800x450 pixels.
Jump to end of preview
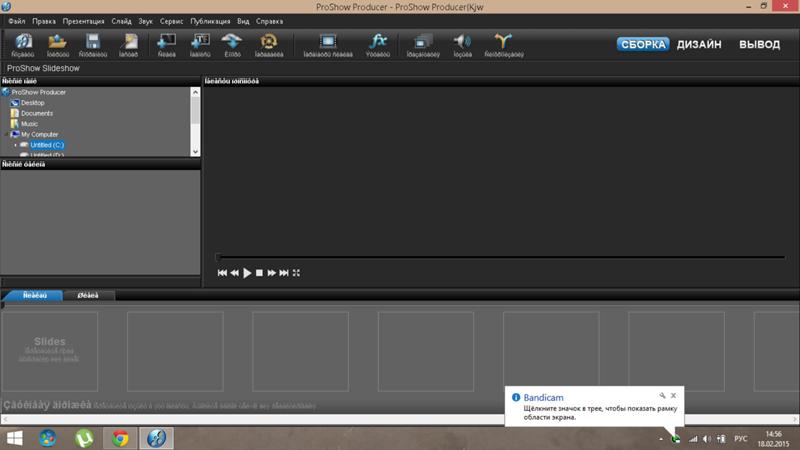tap(284, 273)
